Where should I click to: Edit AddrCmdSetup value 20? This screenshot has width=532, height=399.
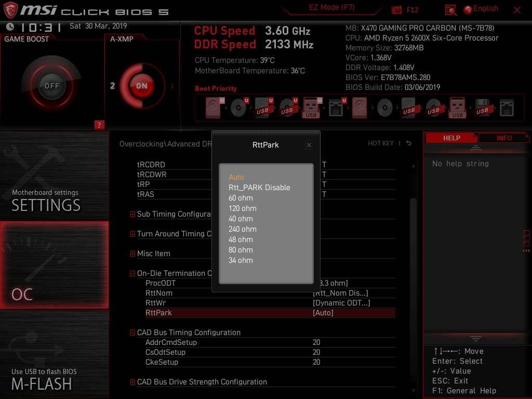pyautogui.click(x=316, y=342)
